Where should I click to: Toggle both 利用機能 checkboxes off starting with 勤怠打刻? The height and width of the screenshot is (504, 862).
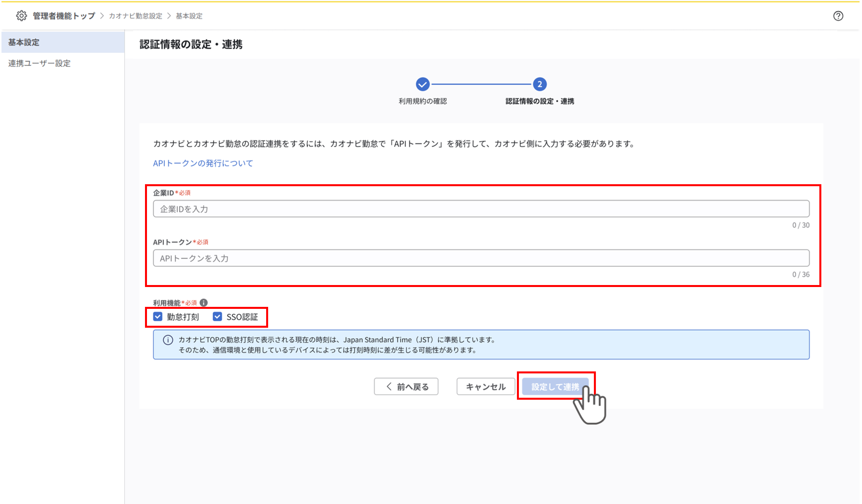tap(157, 316)
